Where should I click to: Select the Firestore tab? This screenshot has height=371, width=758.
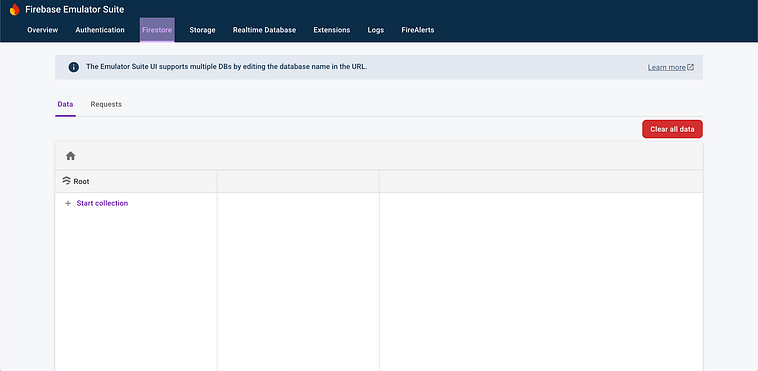[157, 30]
